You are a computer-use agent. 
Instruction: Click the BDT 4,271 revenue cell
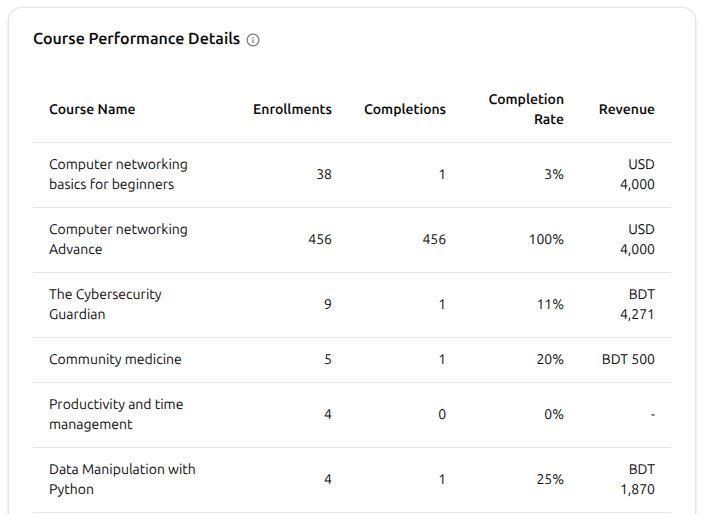pyautogui.click(x=637, y=304)
